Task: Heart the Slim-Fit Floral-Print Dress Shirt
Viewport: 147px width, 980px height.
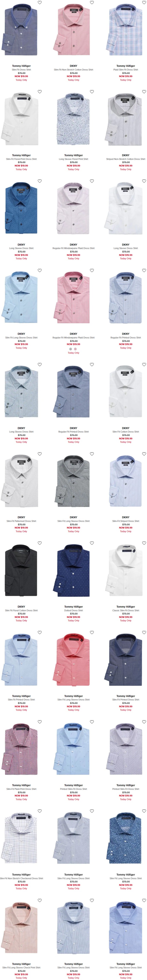Action: click(40, 92)
